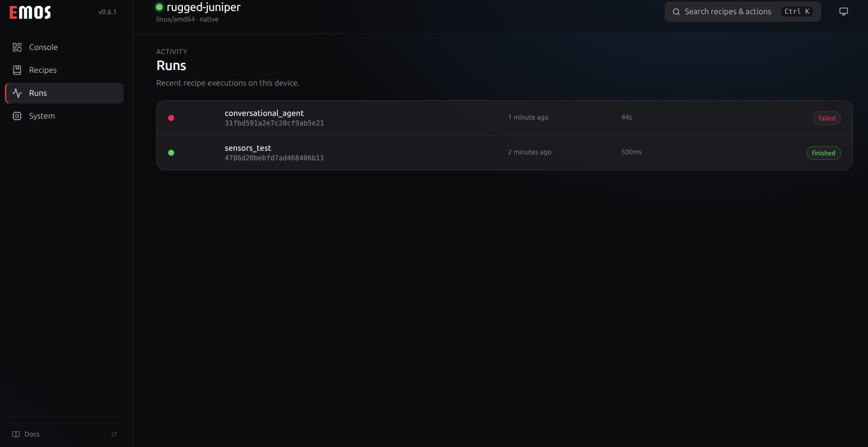Click run ID 4786d20bebfd7ad468406b11
Screen dimensions: 868x447
274,158
